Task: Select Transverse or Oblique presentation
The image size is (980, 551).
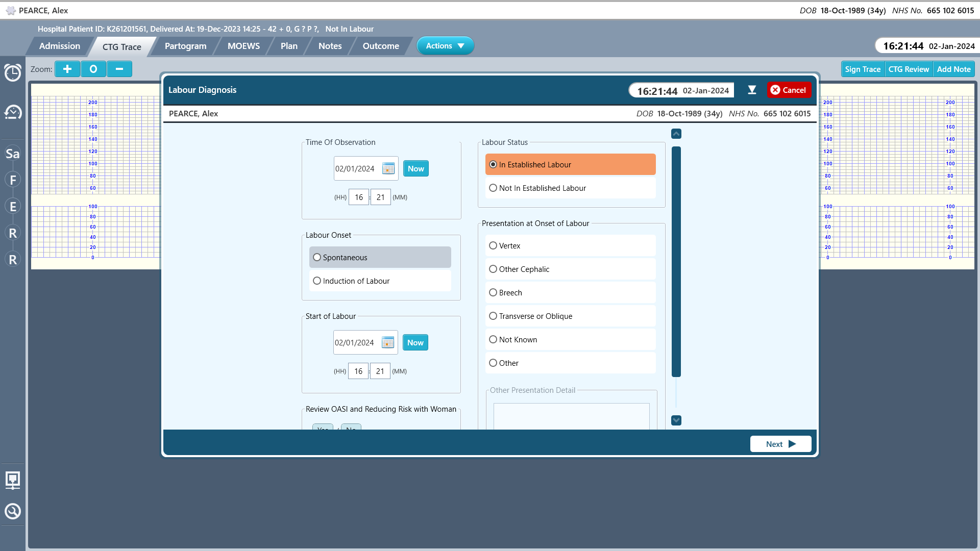Action: coord(570,316)
